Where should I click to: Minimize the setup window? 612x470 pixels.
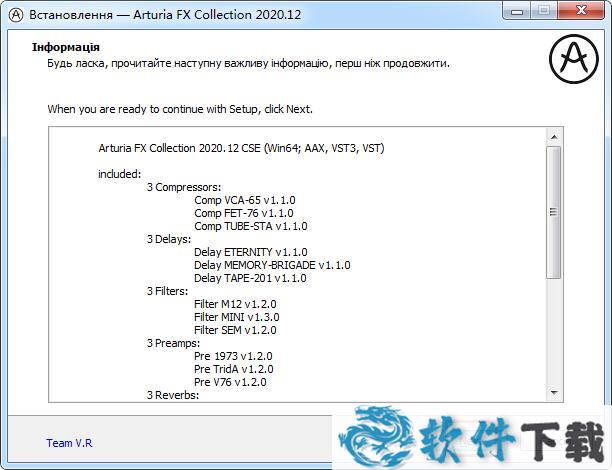click(517, 10)
